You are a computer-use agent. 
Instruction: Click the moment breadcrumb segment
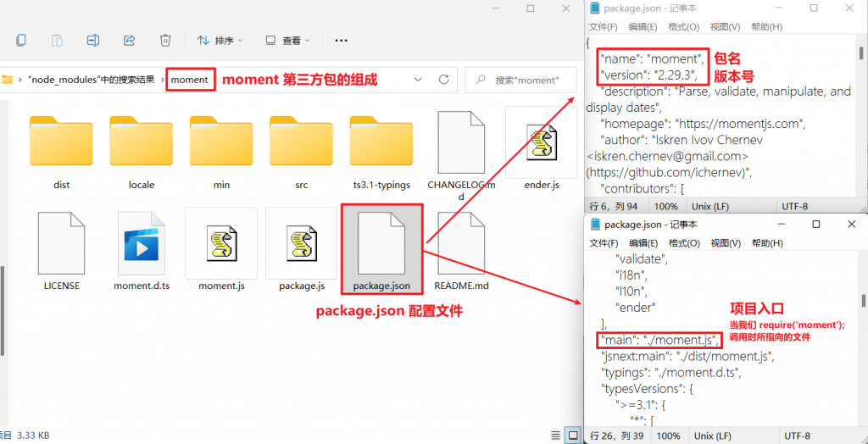click(190, 80)
